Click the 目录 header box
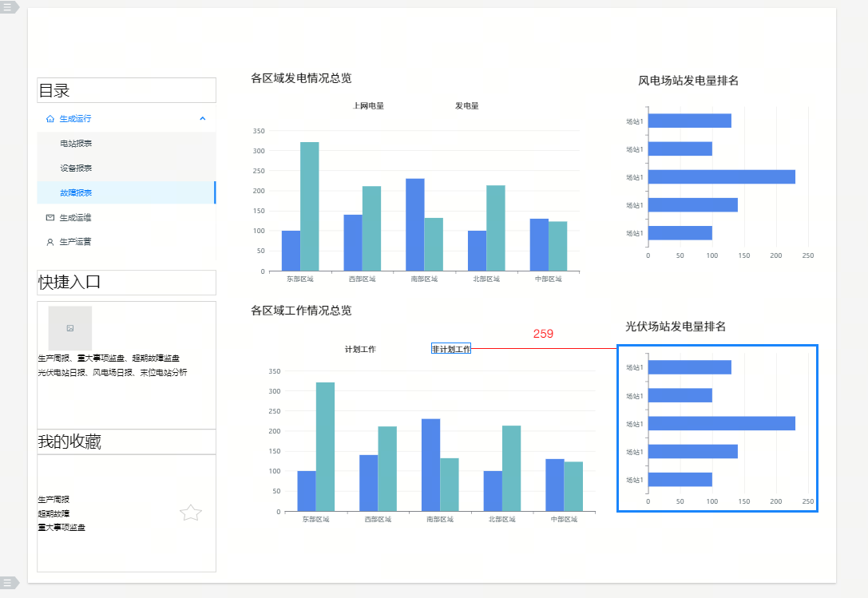Image resolution: width=868 pixels, height=598 pixels. click(x=126, y=90)
